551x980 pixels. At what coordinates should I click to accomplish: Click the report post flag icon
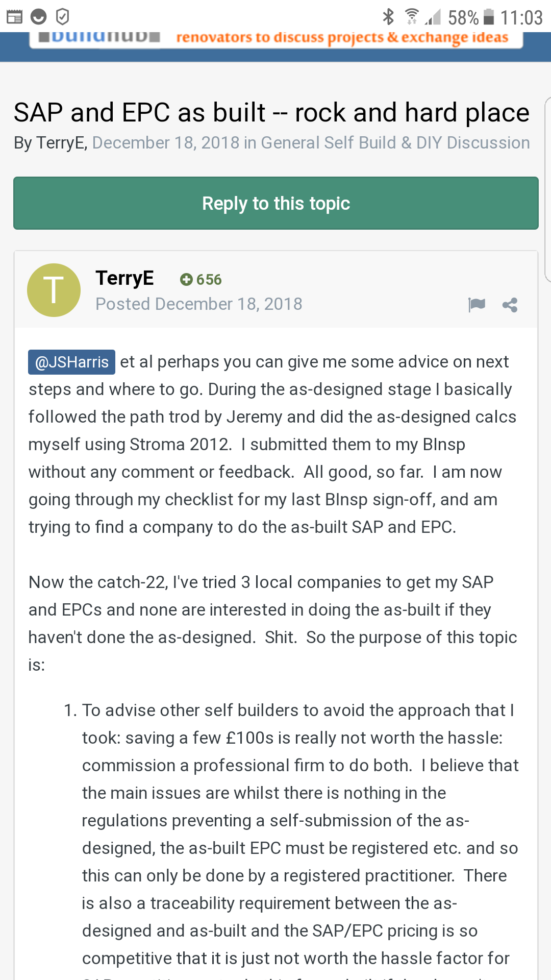click(477, 305)
